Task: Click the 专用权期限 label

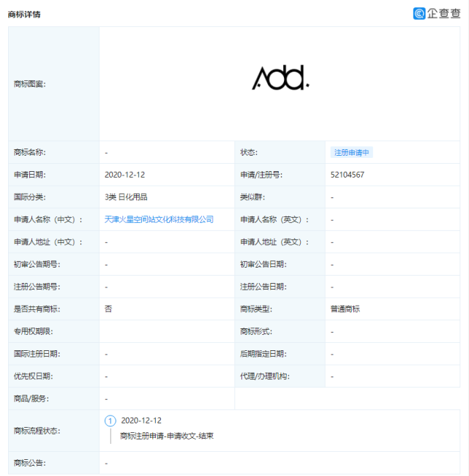Action: pos(34,331)
